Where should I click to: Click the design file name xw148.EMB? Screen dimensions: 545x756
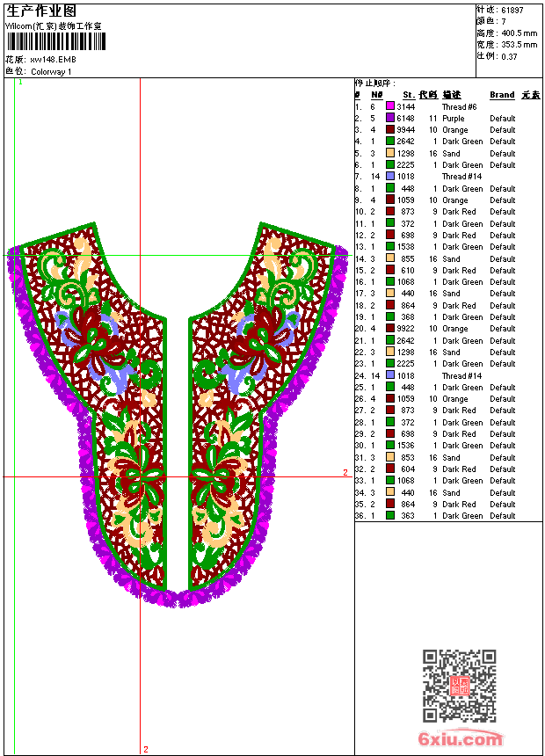(53, 60)
